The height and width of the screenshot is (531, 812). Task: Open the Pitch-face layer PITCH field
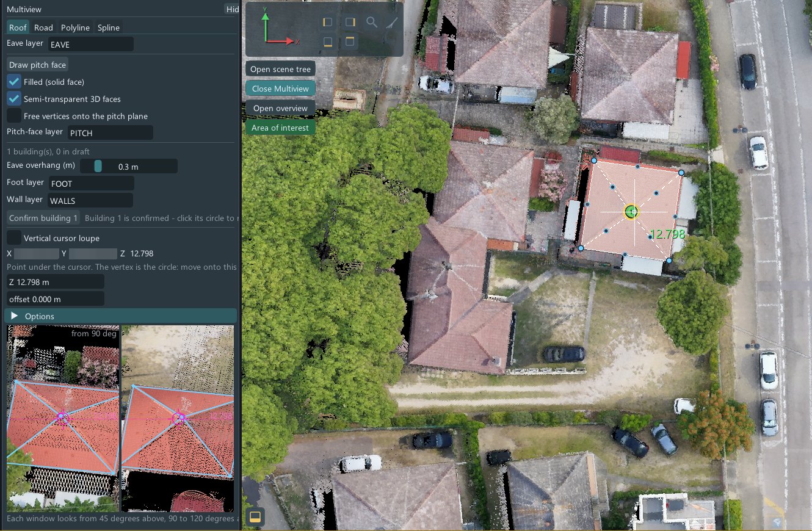(110, 132)
